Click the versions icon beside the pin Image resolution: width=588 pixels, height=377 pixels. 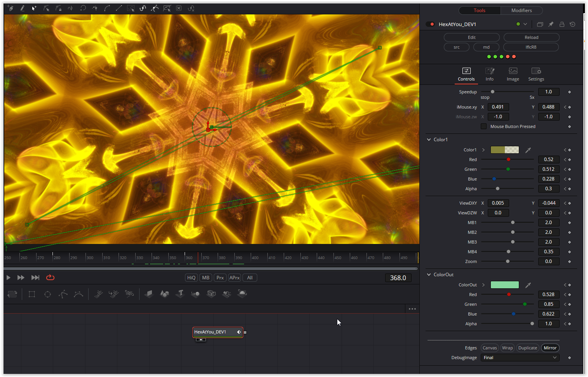tap(540, 24)
